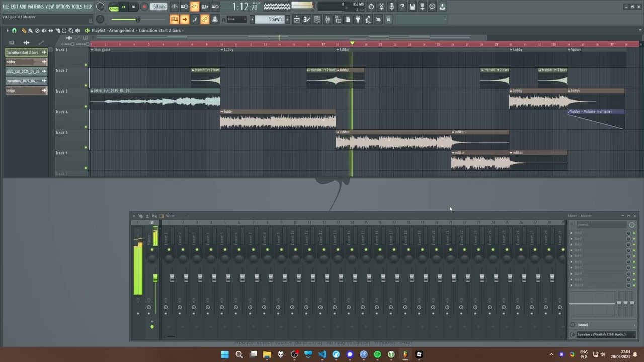The width and height of the screenshot is (644, 362).
Task: Toggle loop recording button
Action: coord(215,7)
